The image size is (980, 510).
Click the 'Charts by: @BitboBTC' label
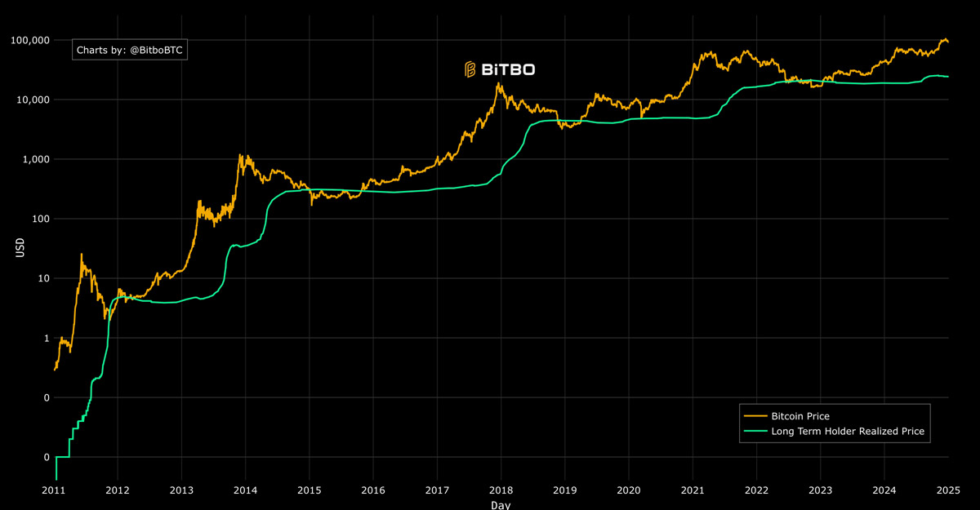[x=130, y=50]
